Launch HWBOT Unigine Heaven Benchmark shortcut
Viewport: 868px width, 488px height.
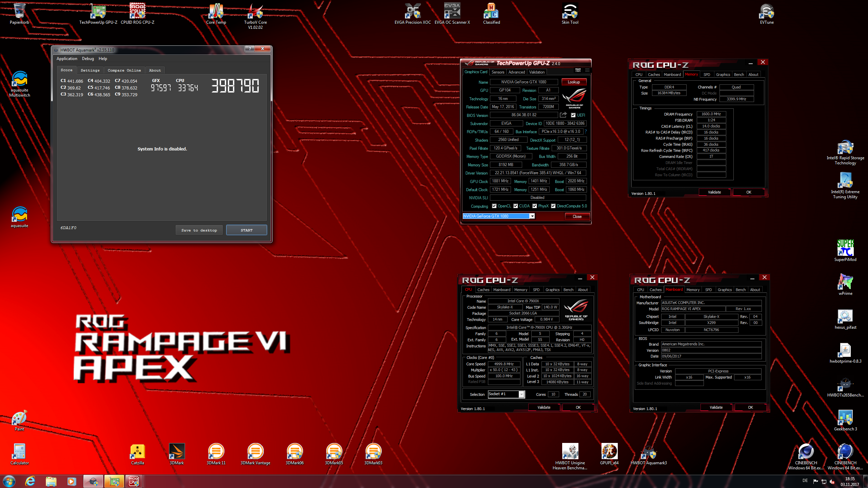[x=570, y=457]
